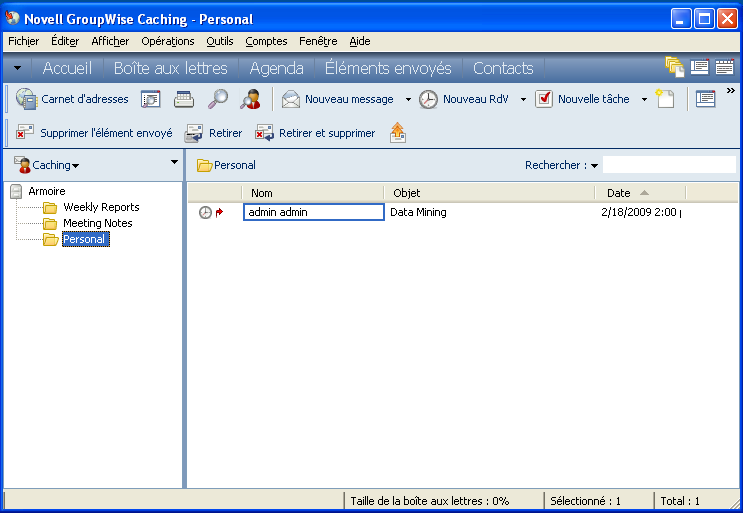Create a Nouveau message

click(x=337, y=99)
